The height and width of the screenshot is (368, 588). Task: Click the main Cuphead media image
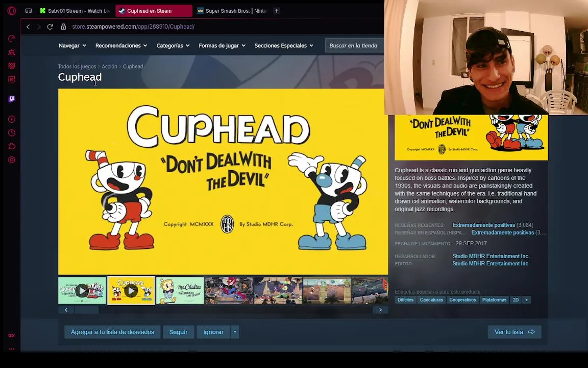(x=223, y=182)
